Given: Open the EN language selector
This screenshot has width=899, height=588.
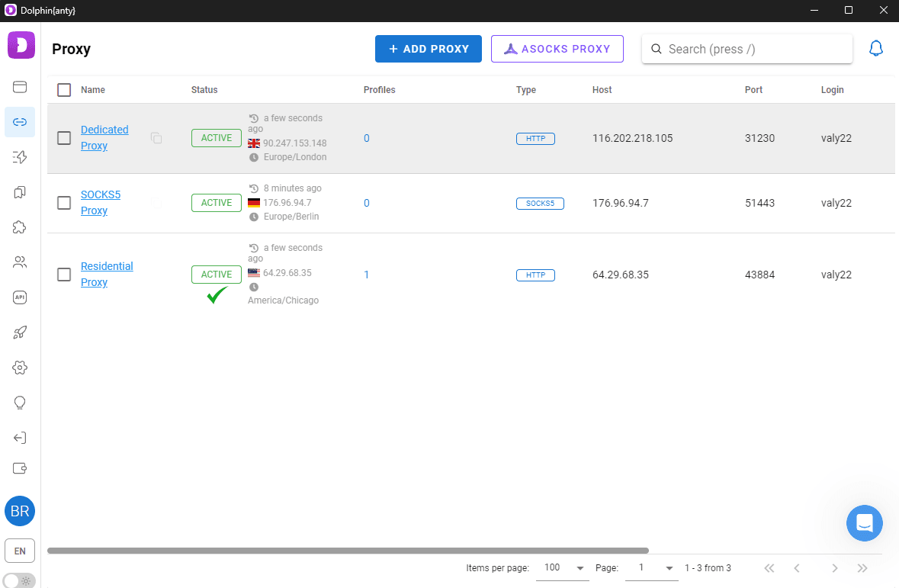Looking at the screenshot, I should tap(20, 551).
